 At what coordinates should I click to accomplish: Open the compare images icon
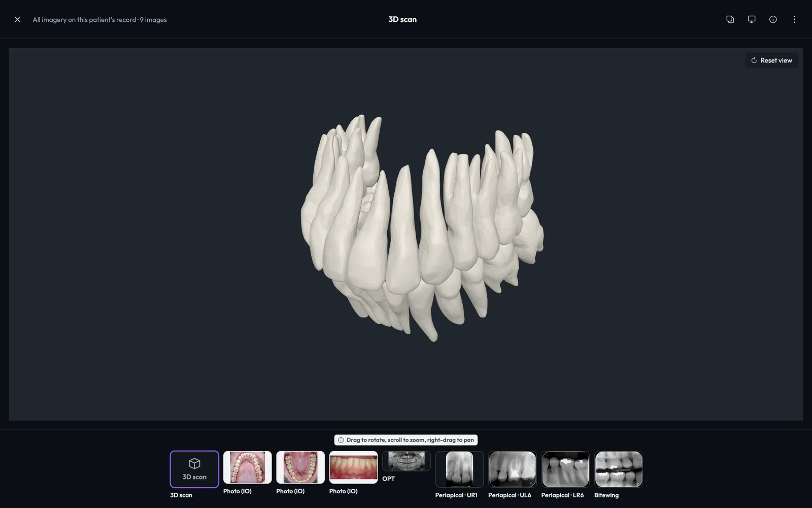click(x=730, y=19)
